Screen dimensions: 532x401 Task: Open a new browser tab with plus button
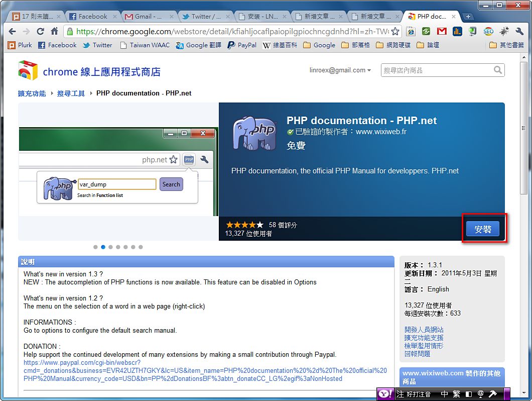point(468,16)
